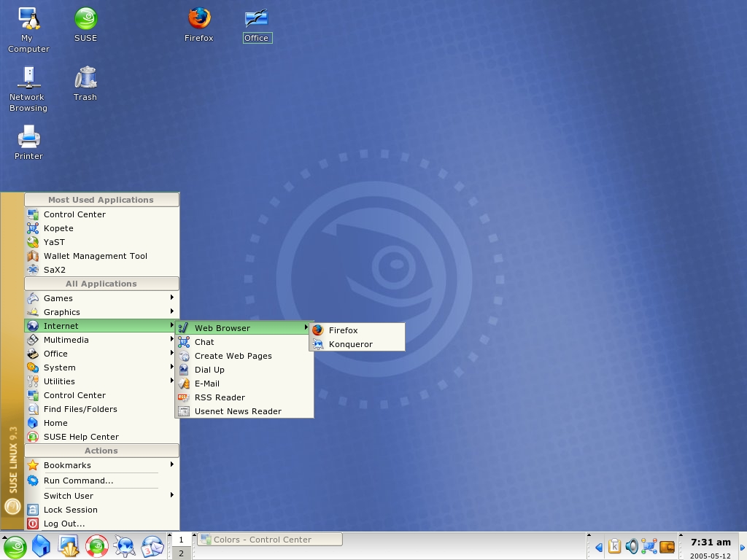Expand the Bookmarks submenu
The height and width of the screenshot is (560, 747).
[101, 465]
